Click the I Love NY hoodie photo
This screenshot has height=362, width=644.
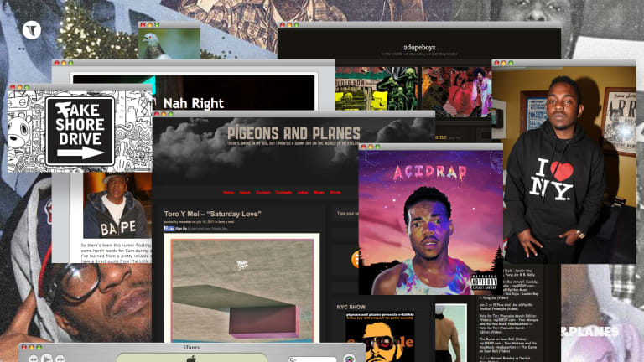coord(563,165)
